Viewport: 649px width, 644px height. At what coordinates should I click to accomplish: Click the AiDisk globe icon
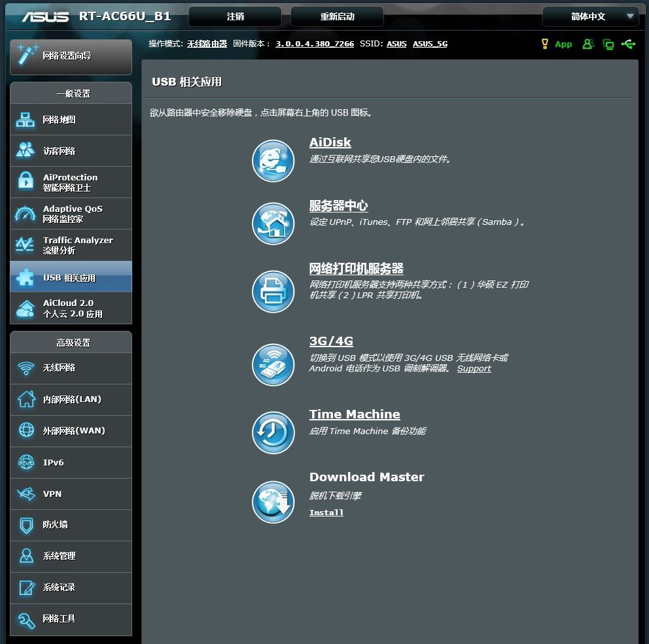pos(273,161)
